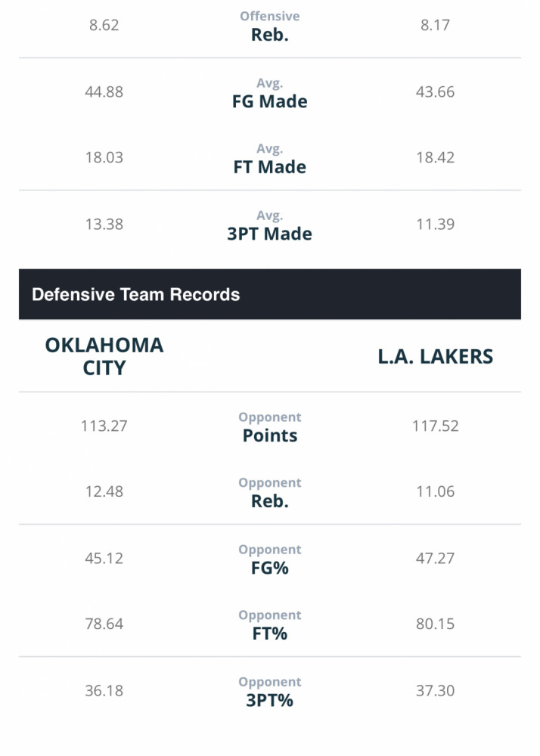Click Oklahoma City's 113.27 opponent points value

(104, 426)
